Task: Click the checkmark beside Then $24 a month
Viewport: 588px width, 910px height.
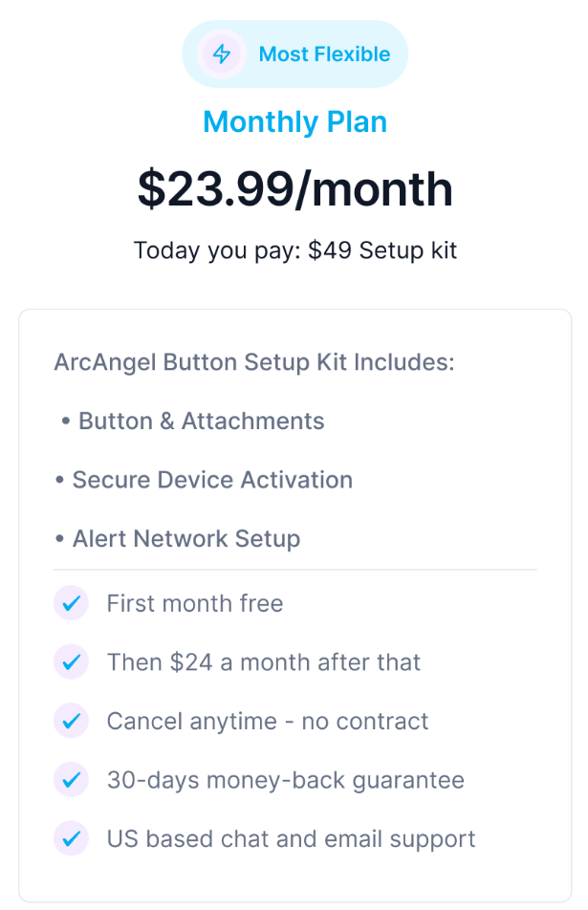Action: coord(70,662)
